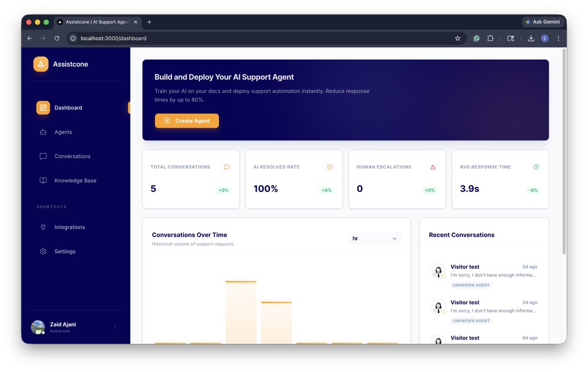Click the Knowledge Base book icon
The width and height of the screenshot is (588, 372).
point(43,180)
